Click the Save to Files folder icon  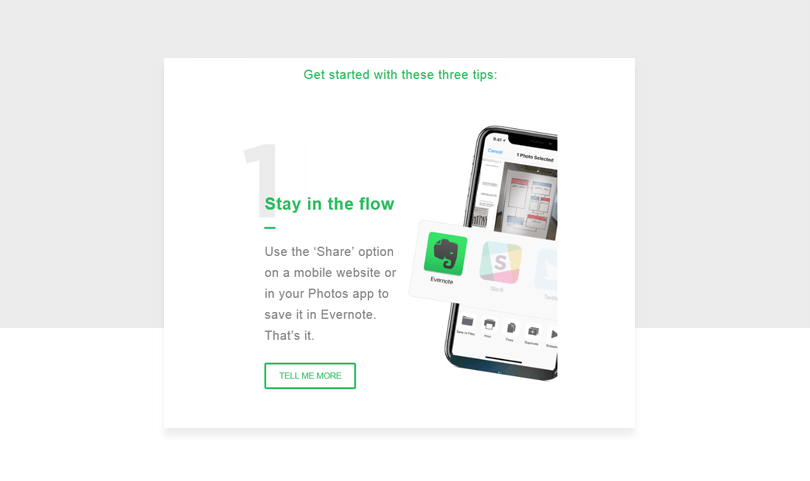click(467, 321)
